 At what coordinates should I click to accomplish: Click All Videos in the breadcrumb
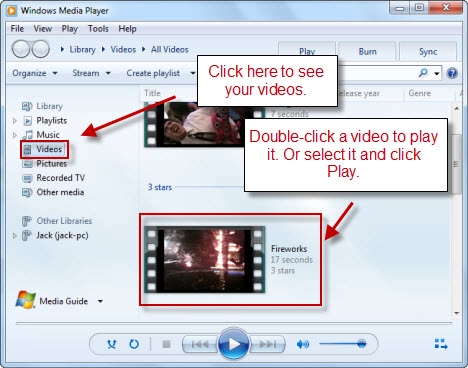pos(170,49)
